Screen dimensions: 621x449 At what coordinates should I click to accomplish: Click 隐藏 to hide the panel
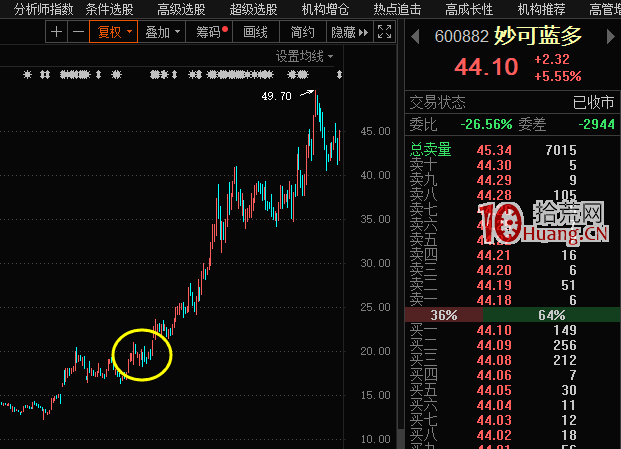tap(349, 32)
